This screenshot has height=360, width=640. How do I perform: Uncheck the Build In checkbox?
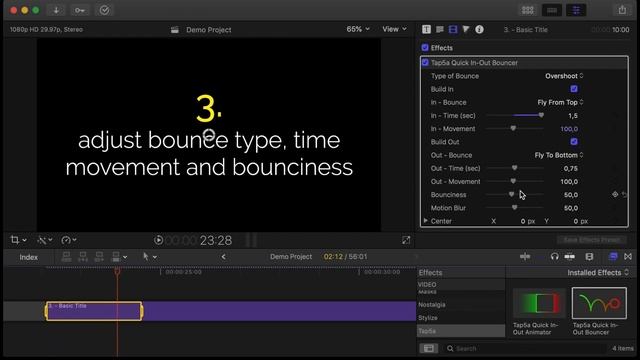pos(574,89)
